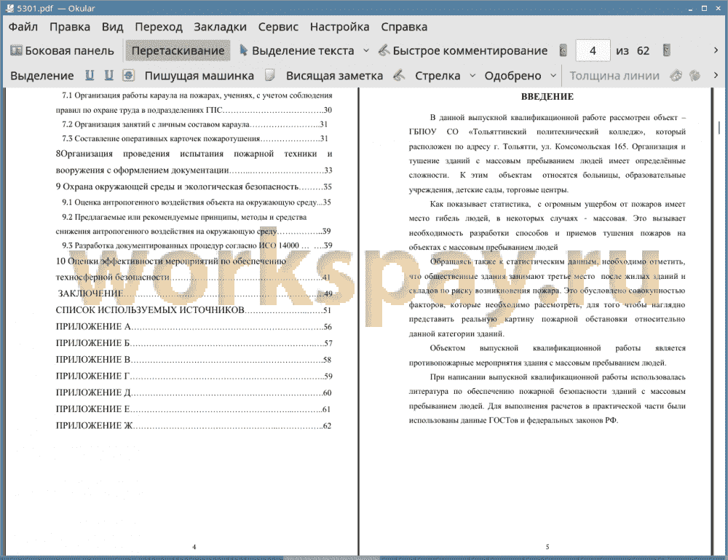Click contents entry ПРИЛОЖЕНИЕ А

[194, 326]
